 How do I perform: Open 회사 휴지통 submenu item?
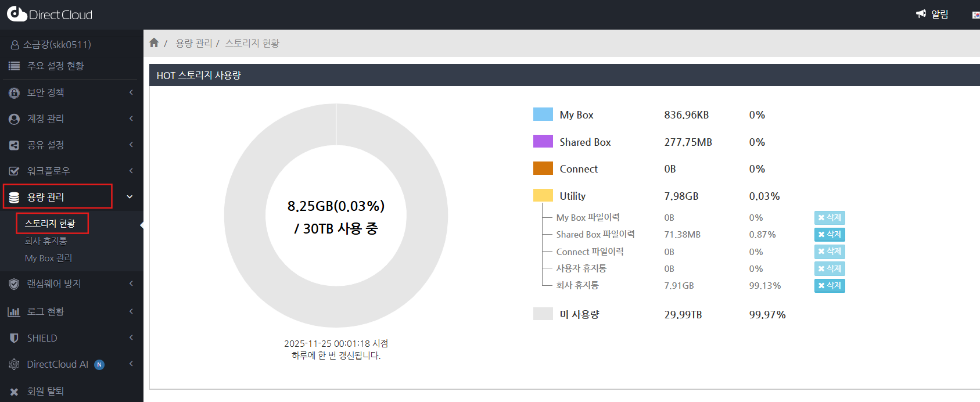pyautogui.click(x=46, y=241)
